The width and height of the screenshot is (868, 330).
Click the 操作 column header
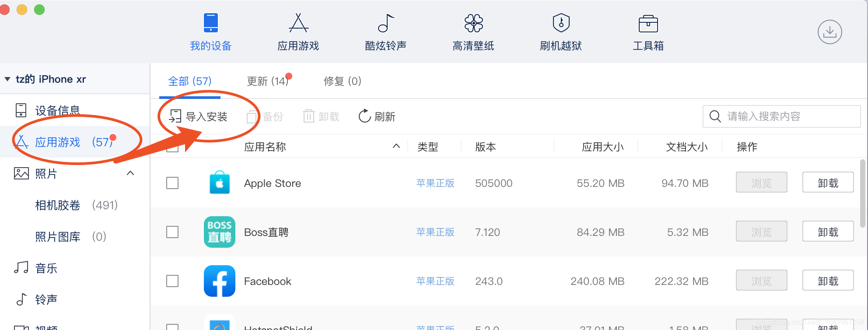click(747, 147)
